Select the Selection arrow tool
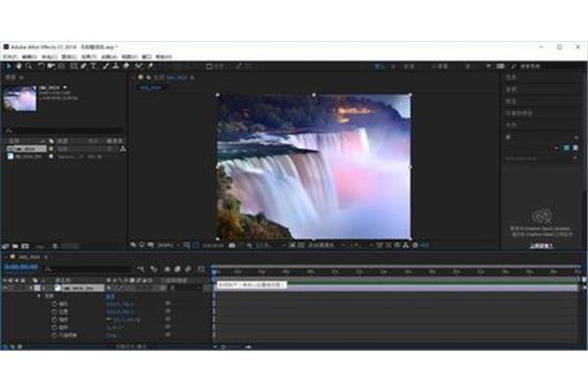This screenshot has height=392, width=588. pyautogui.click(x=9, y=66)
